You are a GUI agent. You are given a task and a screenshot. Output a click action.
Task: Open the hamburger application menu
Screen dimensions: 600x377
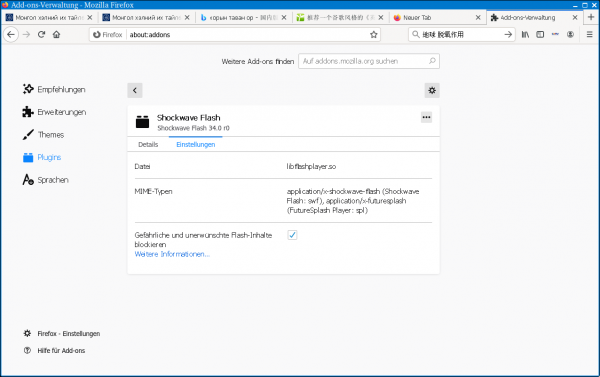coord(589,34)
